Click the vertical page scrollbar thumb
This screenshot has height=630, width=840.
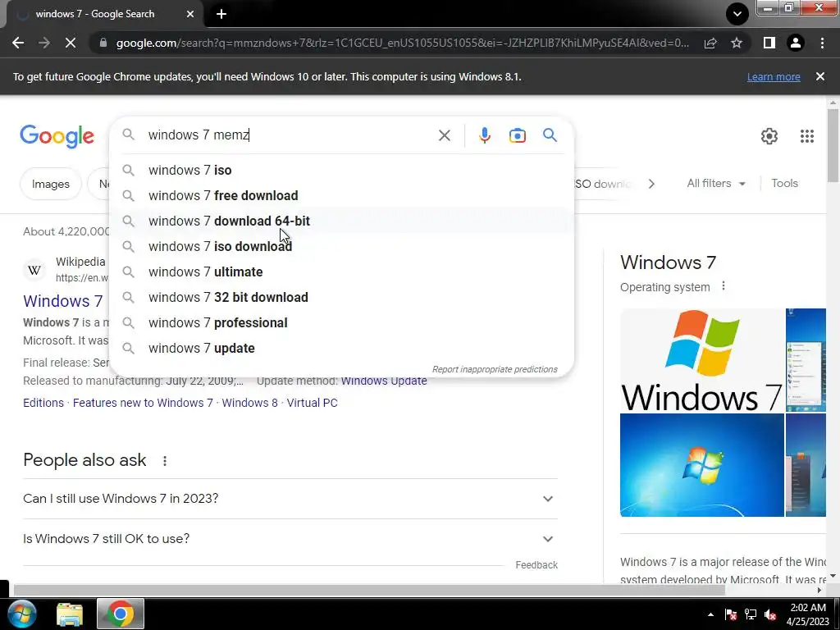(833, 145)
